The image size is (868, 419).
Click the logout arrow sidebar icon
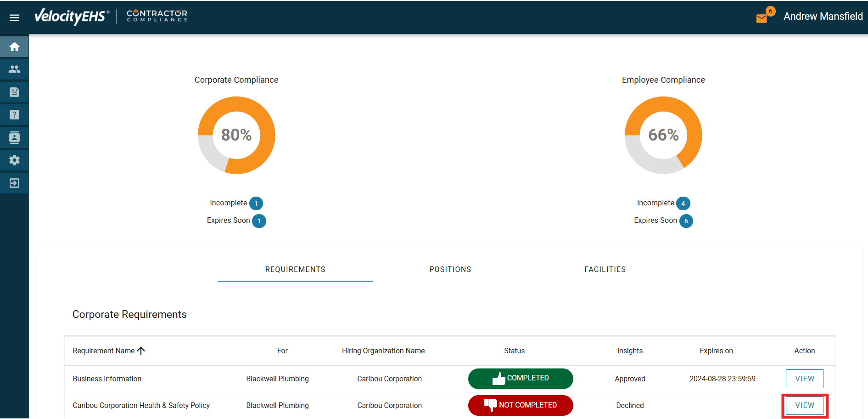pos(14,183)
